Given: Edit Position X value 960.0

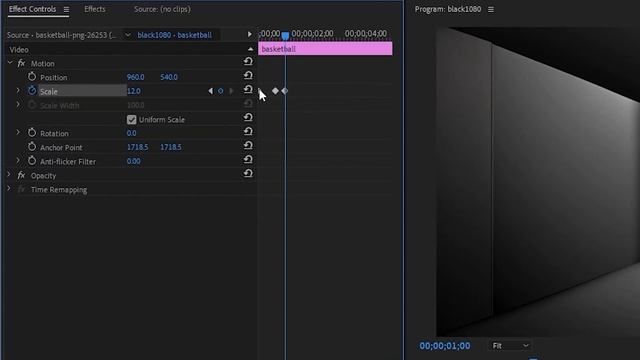Looking at the screenshot, I should pos(136,77).
